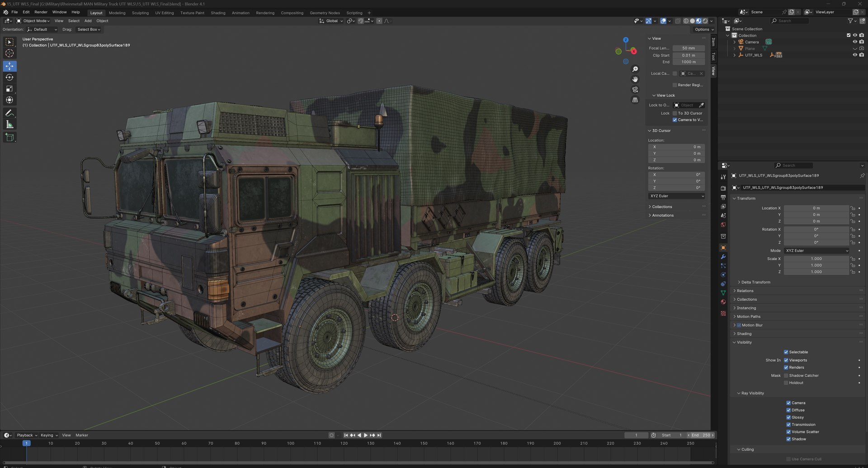Open the Object Mode dropdown
The height and width of the screenshot is (468, 868).
pyautogui.click(x=33, y=21)
